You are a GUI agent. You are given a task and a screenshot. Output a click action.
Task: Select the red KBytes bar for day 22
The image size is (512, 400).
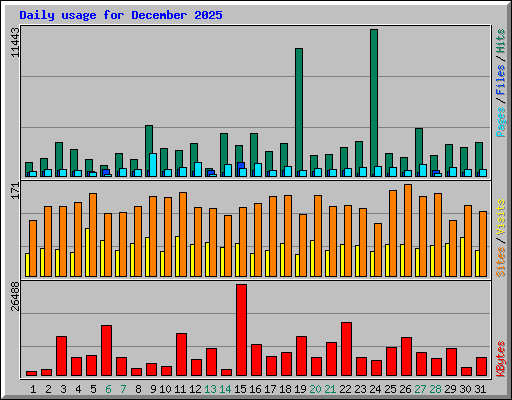click(346, 349)
